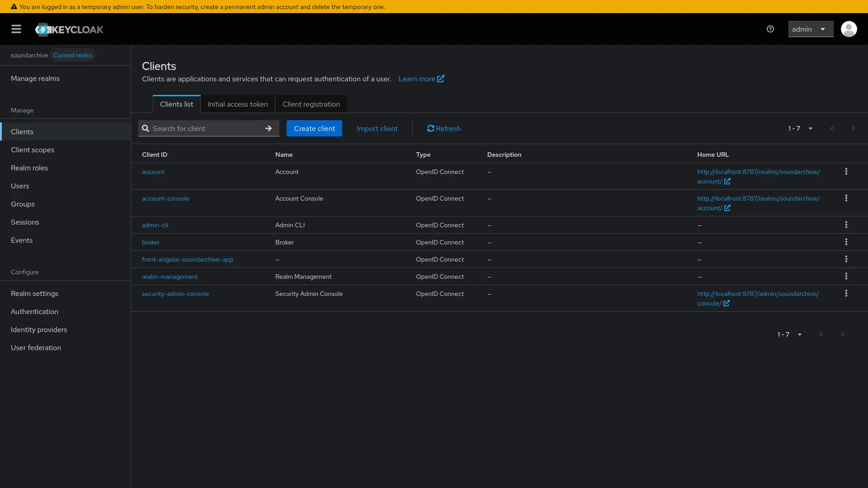Go to next page in top pagination
This screenshot has height=488, width=868.
(x=853, y=128)
